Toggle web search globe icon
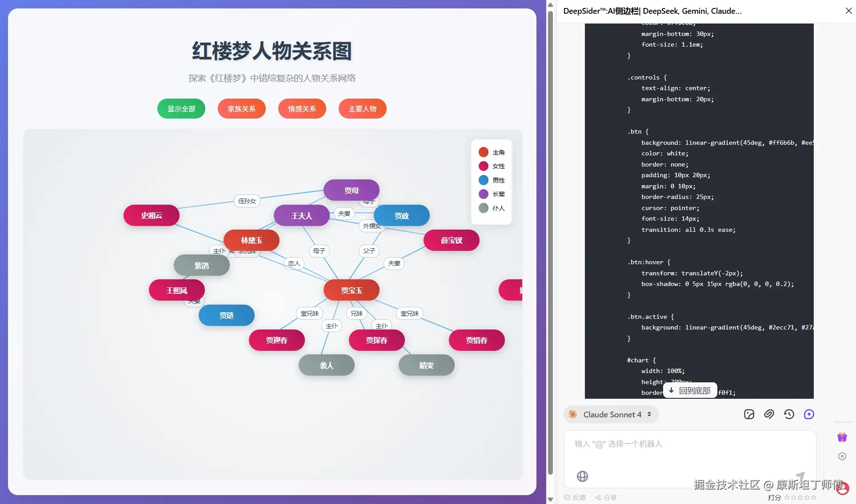The image size is (856, 504). tap(582, 476)
